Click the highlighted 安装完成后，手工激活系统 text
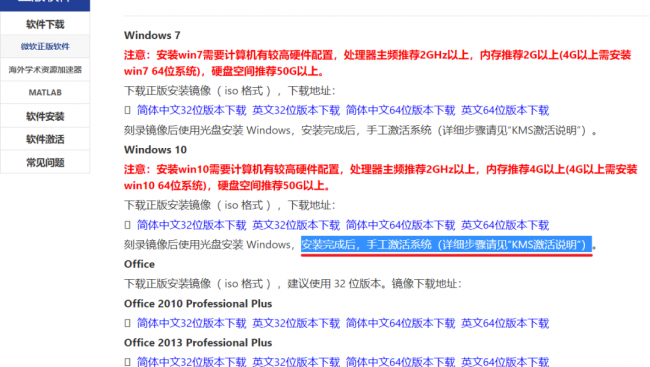The image size is (650, 367). tap(446, 245)
